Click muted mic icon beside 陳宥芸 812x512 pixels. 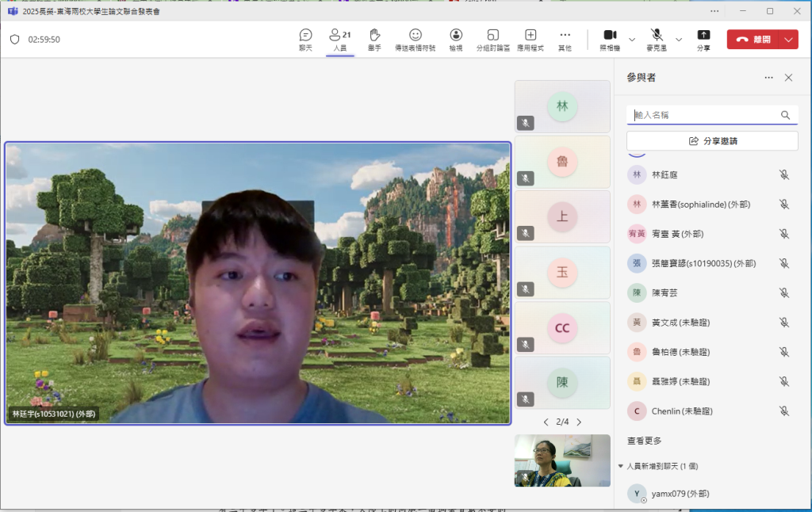(x=784, y=293)
